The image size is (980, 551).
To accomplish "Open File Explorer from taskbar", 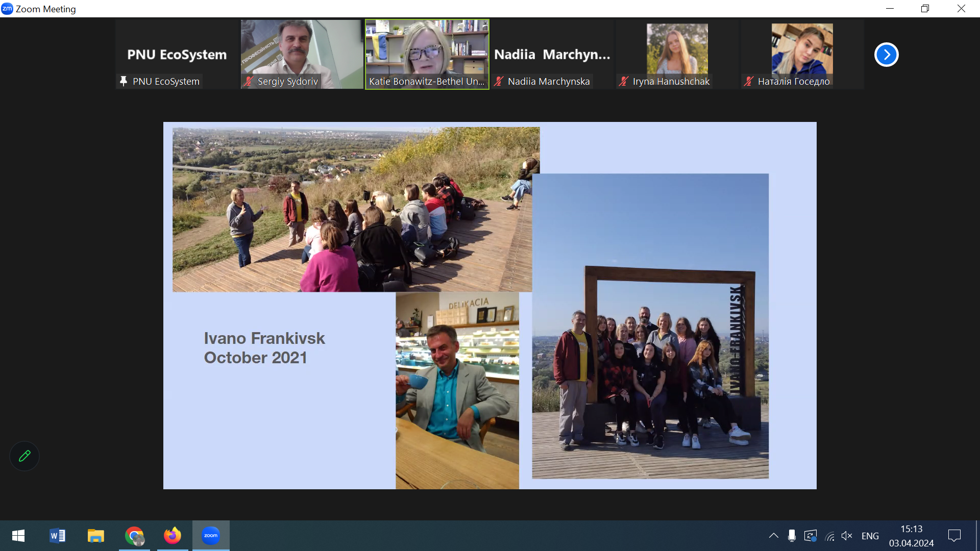I will (95, 536).
